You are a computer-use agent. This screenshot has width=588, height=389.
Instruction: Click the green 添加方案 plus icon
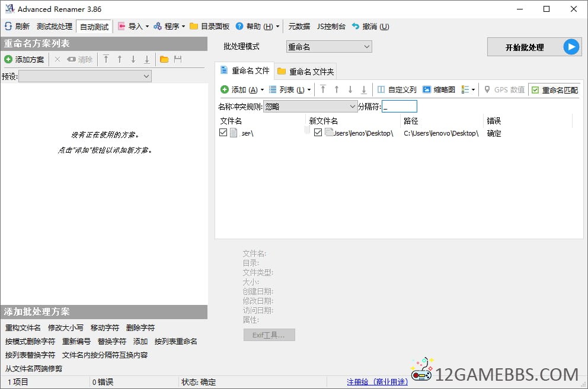(8, 60)
